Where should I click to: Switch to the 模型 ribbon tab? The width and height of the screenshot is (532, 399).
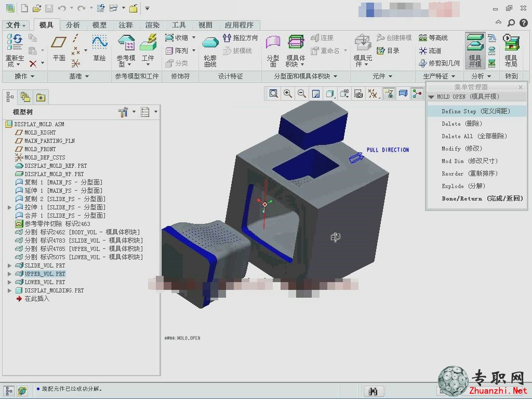[x=99, y=25]
